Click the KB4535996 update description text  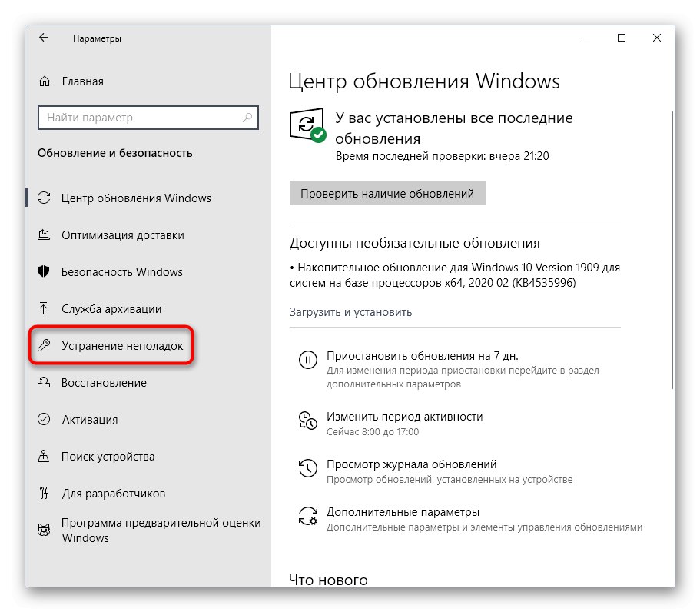454,274
